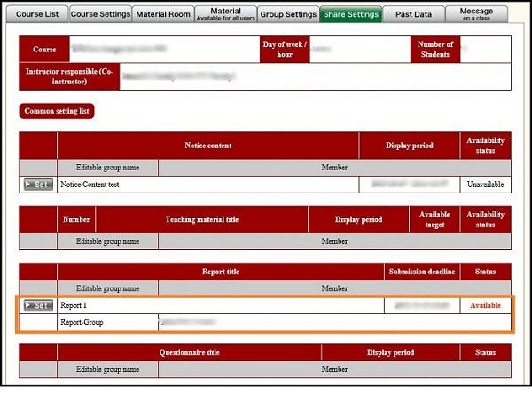Select the Notice Content test entry
532x394 pixels.
pos(90,185)
